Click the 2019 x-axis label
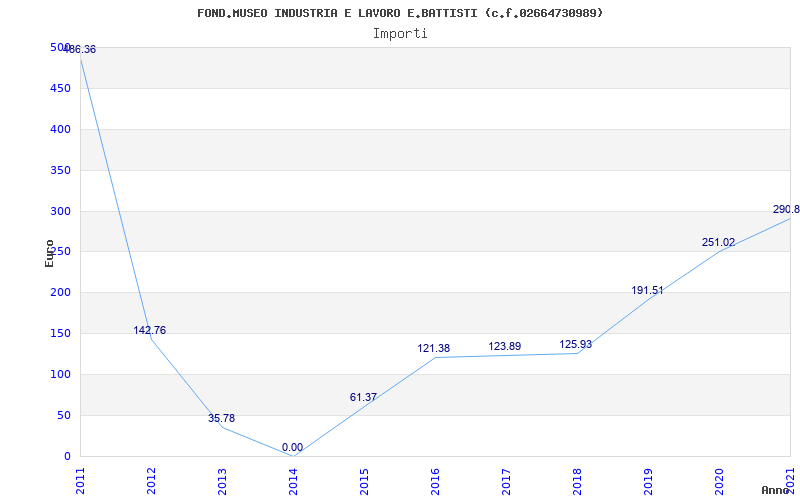The image size is (800, 500). pyautogui.click(x=648, y=481)
